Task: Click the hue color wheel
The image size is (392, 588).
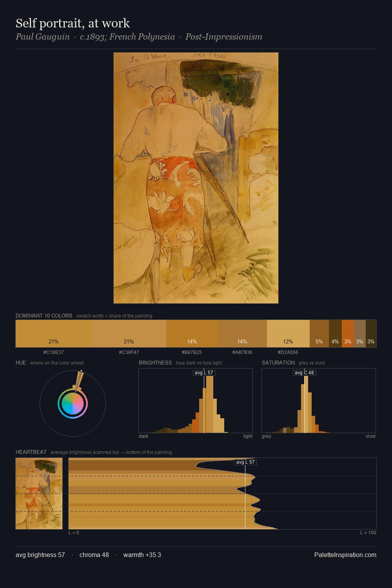Action: point(73,403)
